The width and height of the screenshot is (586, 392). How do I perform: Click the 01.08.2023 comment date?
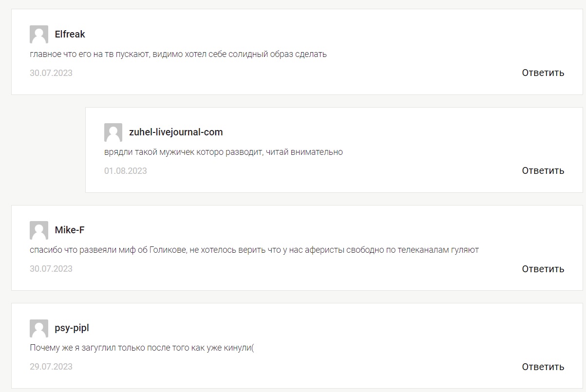(x=126, y=171)
